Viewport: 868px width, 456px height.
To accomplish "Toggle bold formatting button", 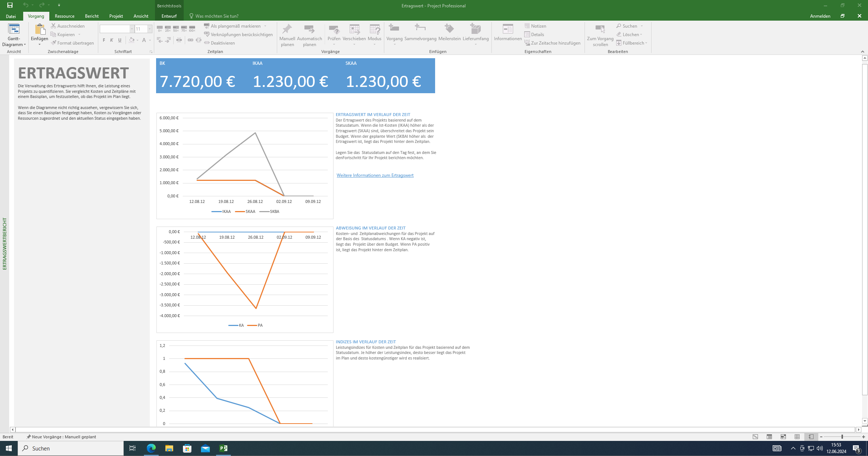I will [x=104, y=40].
